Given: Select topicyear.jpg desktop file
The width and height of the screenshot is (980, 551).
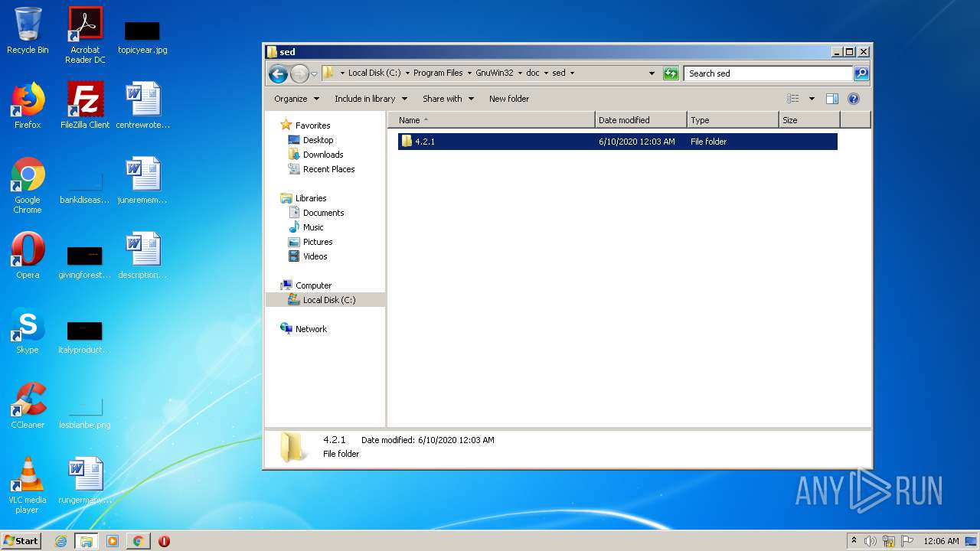Looking at the screenshot, I should 142,37.
